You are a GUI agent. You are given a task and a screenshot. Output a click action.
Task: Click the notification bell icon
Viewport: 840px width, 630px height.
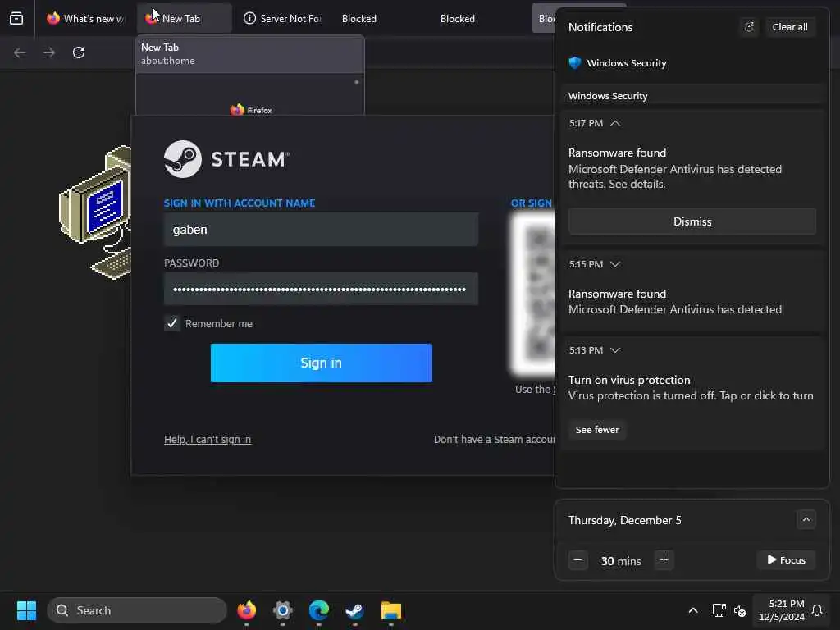click(817, 610)
